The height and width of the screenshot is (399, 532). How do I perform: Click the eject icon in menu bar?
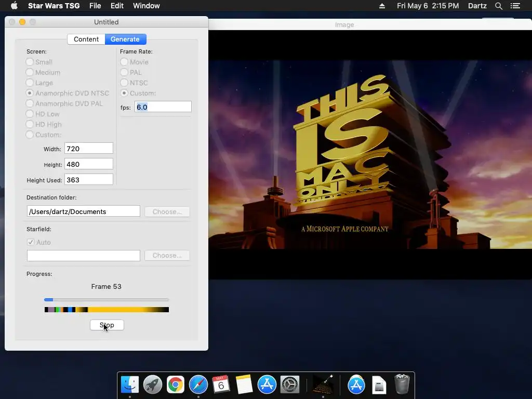tap(382, 6)
